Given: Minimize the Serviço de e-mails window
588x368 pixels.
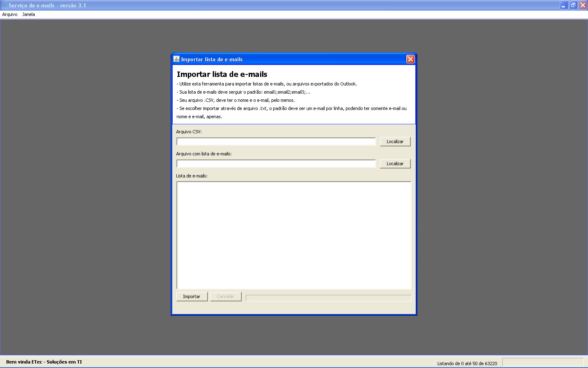Looking at the screenshot, I should [x=563, y=5].
